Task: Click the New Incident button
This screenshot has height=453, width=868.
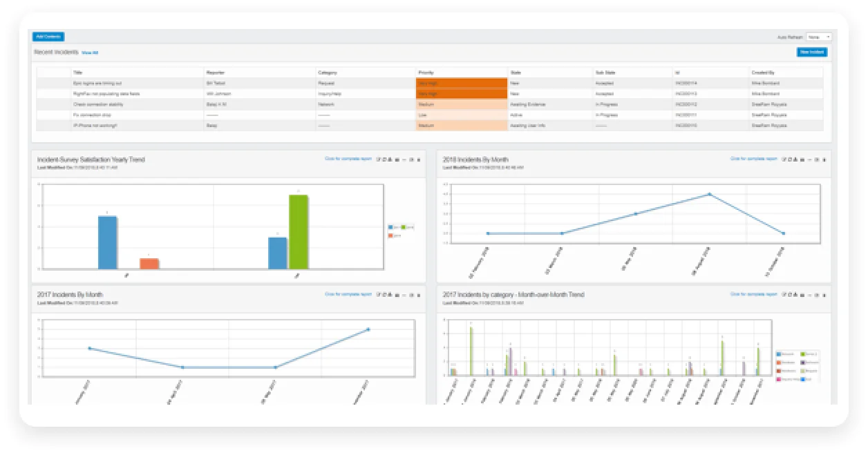Action: [811, 52]
